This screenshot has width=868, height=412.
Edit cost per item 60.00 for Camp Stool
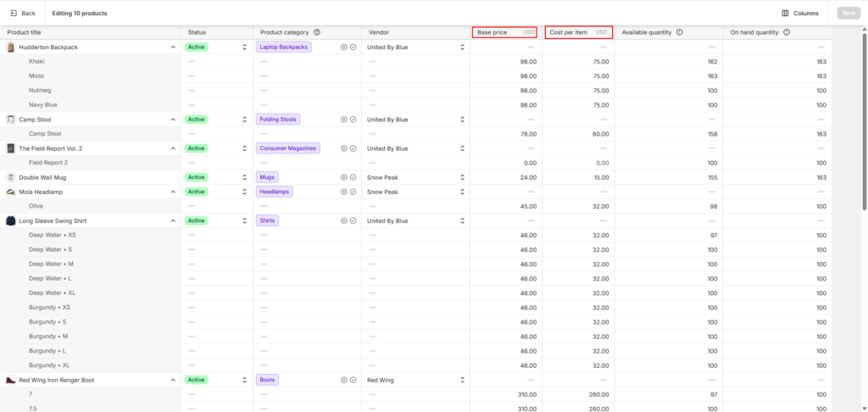point(578,134)
